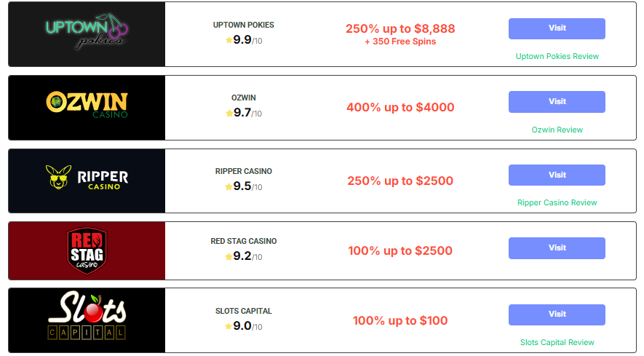Screen dimensions: 644x356
Task: Visit the Slots Capital site
Action: click(557, 315)
